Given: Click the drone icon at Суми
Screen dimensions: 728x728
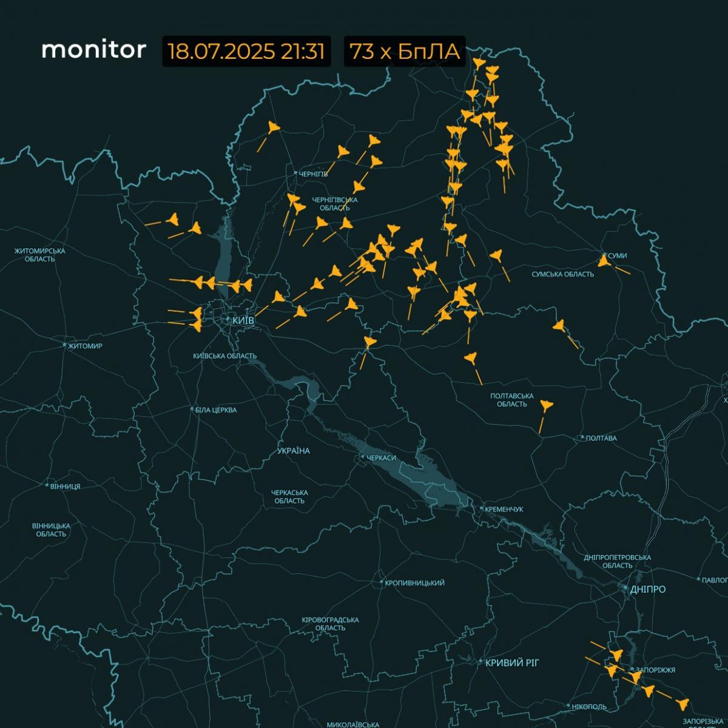Looking at the screenshot, I should coord(603,261).
